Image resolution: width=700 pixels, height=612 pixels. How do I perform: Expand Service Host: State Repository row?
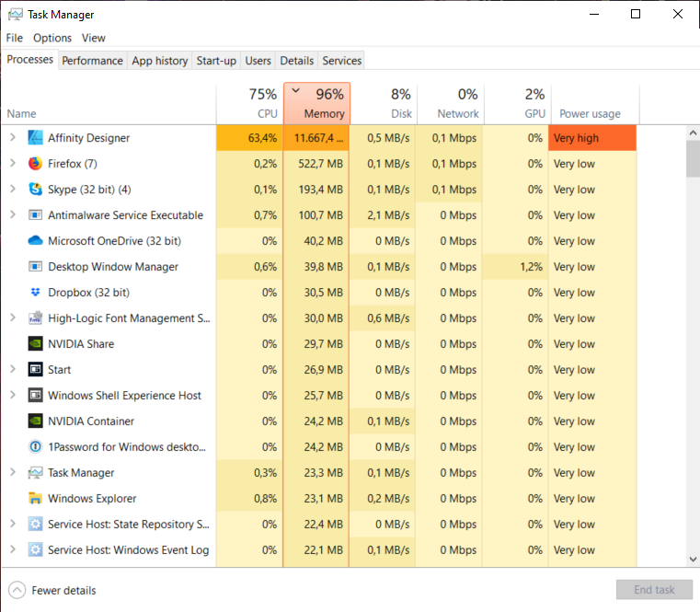13,524
